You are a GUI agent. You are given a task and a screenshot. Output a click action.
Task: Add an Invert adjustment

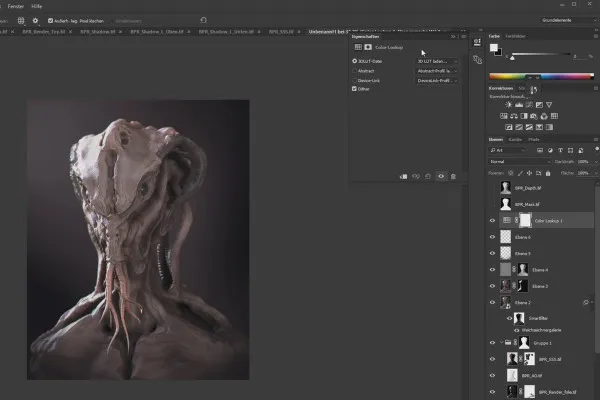509,127
